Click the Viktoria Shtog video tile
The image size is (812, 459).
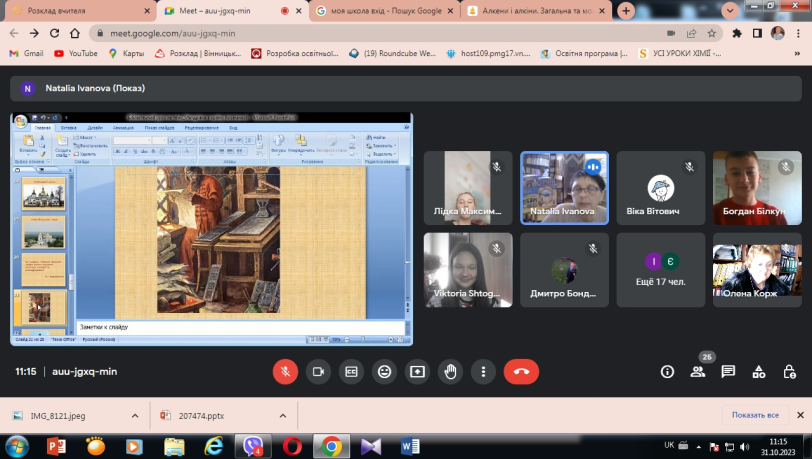[468, 270]
